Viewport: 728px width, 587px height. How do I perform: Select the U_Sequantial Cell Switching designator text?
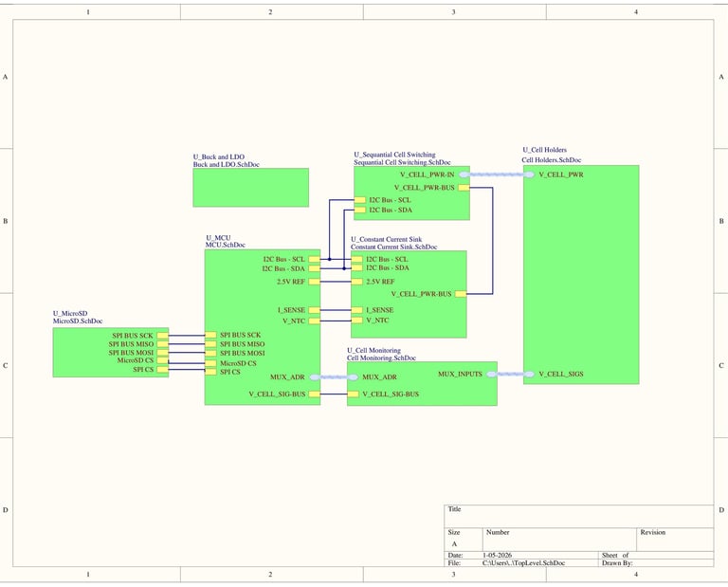point(394,155)
